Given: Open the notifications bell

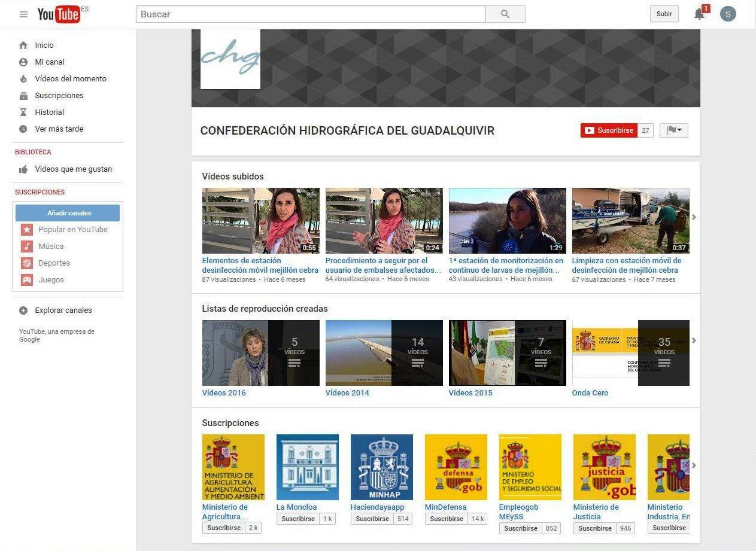Looking at the screenshot, I should [699, 14].
